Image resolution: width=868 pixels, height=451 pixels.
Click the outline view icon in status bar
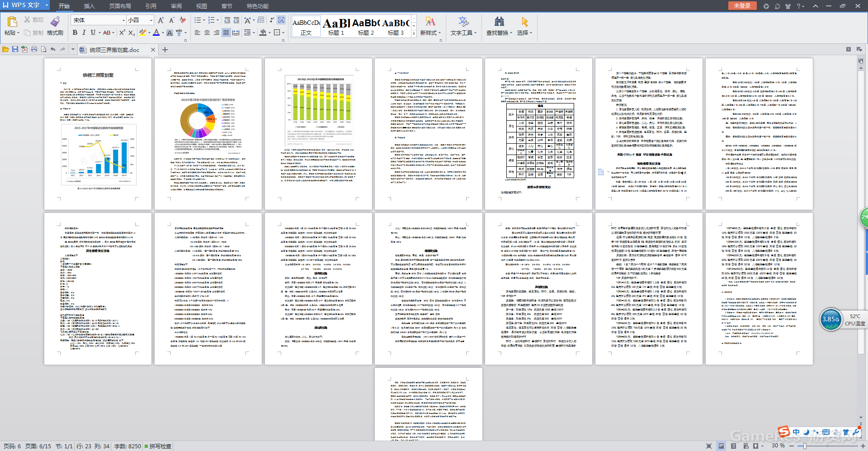(x=733, y=446)
